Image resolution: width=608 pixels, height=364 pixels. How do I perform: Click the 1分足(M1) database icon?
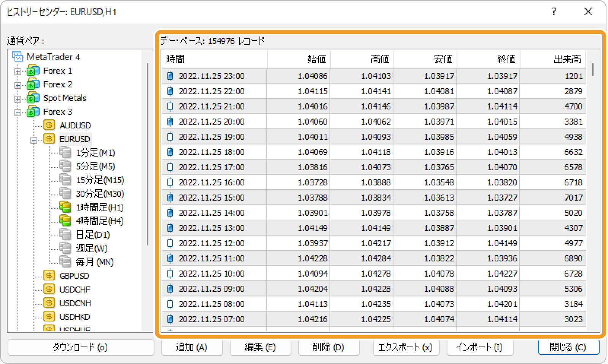click(65, 152)
